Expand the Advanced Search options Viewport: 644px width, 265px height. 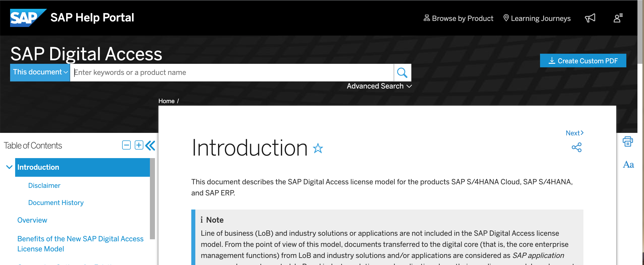pos(379,86)
